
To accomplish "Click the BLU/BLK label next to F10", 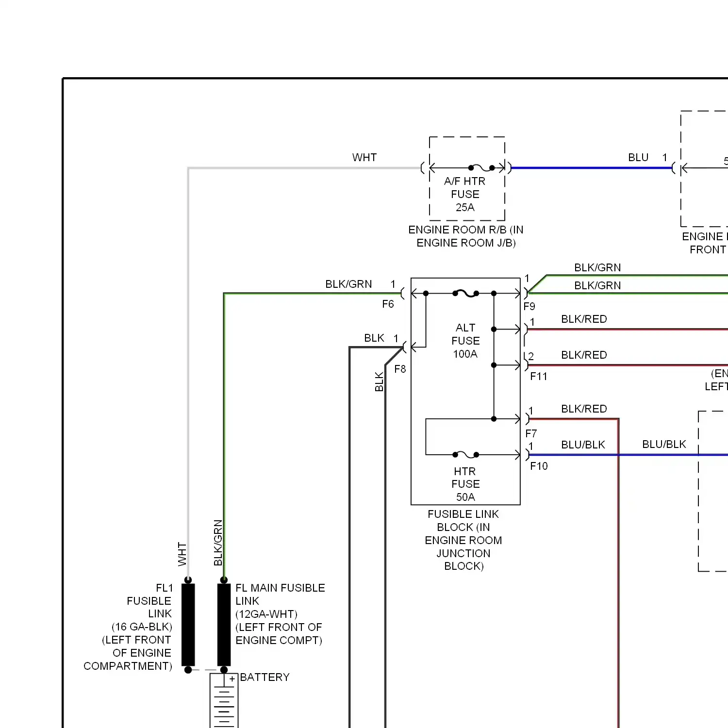I will coord(583,445).
